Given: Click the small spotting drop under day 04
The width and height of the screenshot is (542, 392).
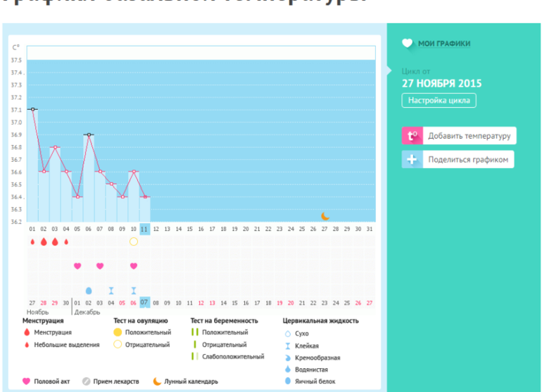Looking at the screenshot, I should pyautogui.click(x=66, y=241).
